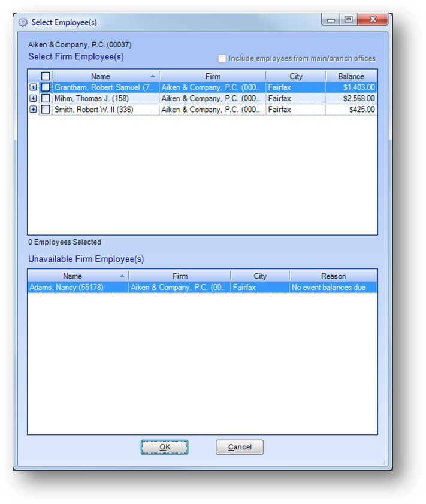Click the $2,568.00 balance cell
This screenshot has width=426, height=504.
click(x=351, y=98)
